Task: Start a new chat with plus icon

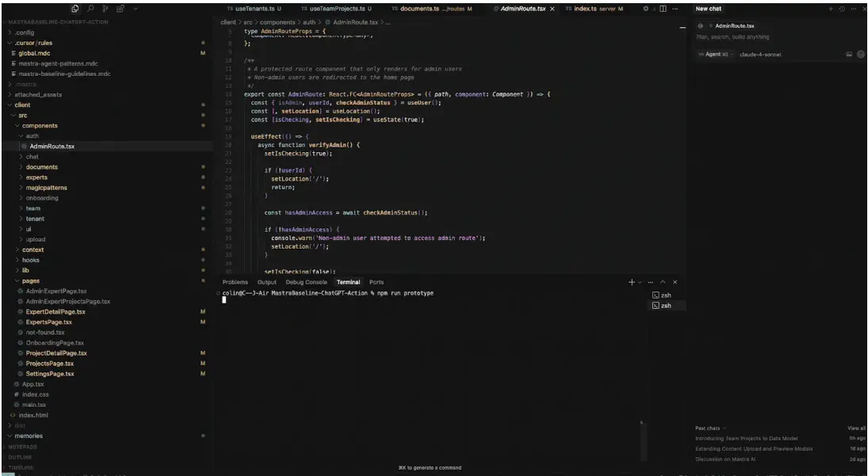Action: pyautogui.click(x=831, y=9)
